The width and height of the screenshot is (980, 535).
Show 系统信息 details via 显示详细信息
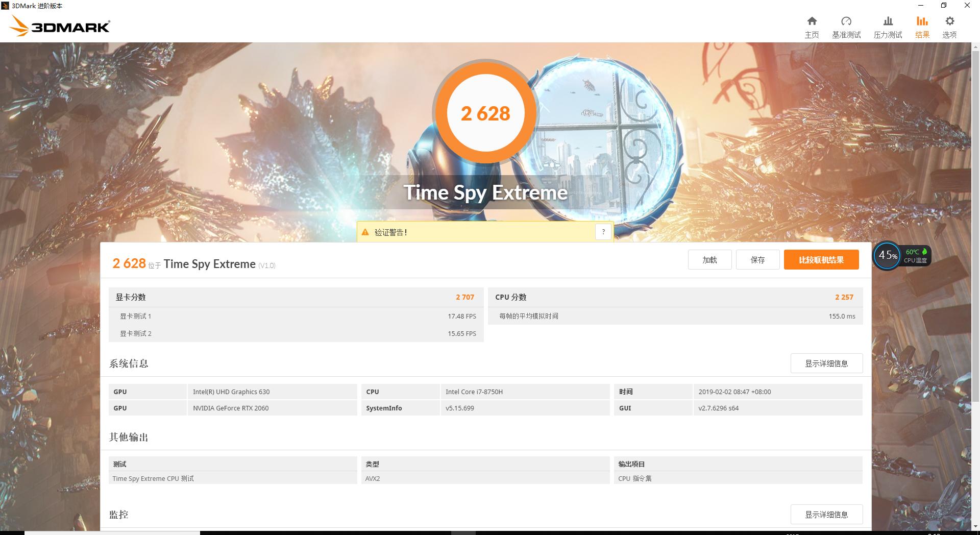[x=826, y=363]
